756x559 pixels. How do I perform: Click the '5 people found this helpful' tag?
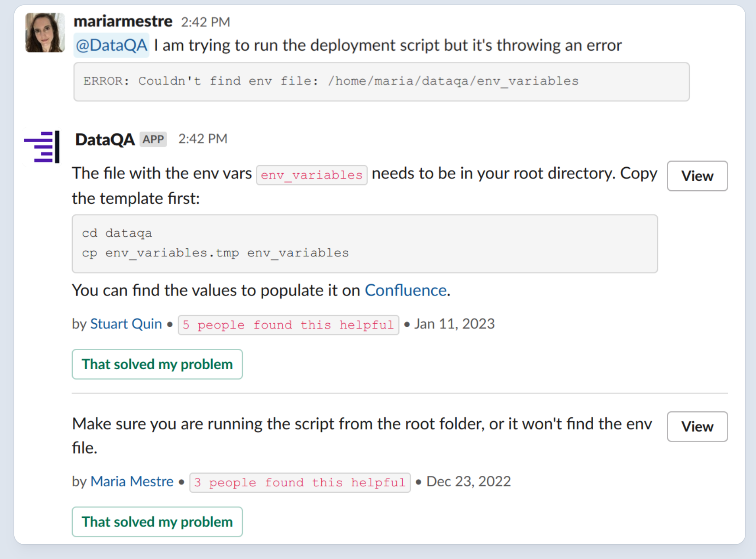288,325
